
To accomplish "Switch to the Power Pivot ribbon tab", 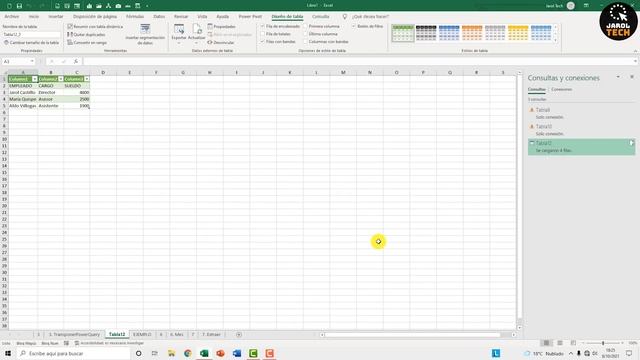I will [x=250, y=16].
